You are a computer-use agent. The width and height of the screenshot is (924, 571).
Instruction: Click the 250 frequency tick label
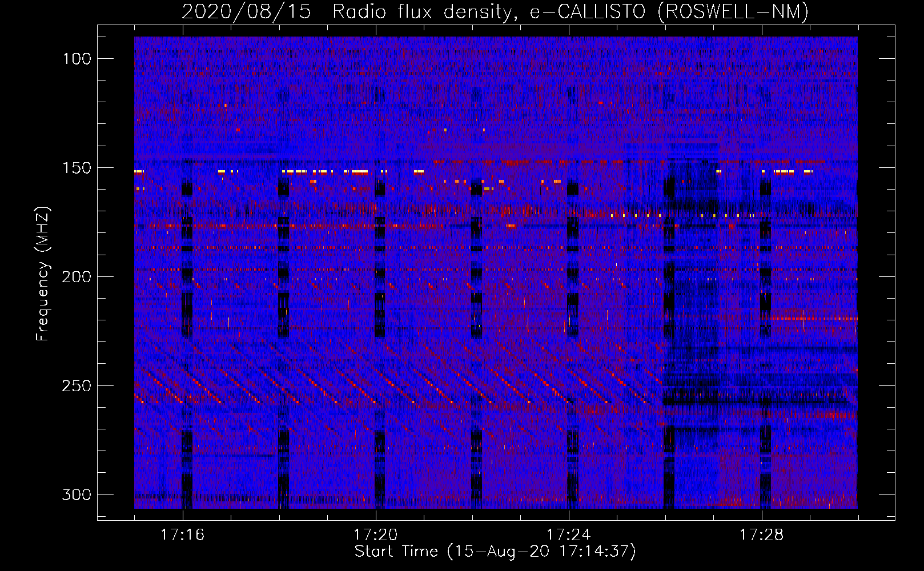77,386
